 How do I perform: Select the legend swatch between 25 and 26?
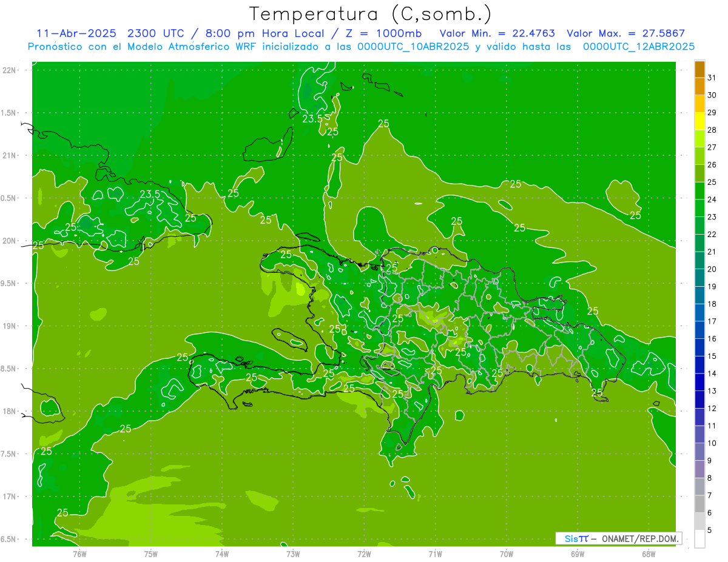699,173
